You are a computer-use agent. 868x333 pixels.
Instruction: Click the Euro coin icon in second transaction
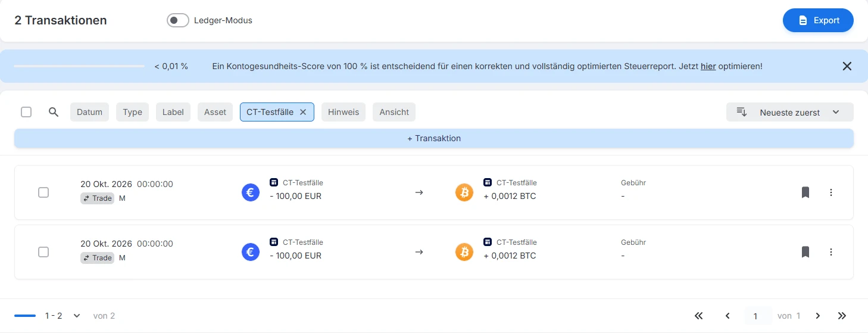click(x=251, y=252)
